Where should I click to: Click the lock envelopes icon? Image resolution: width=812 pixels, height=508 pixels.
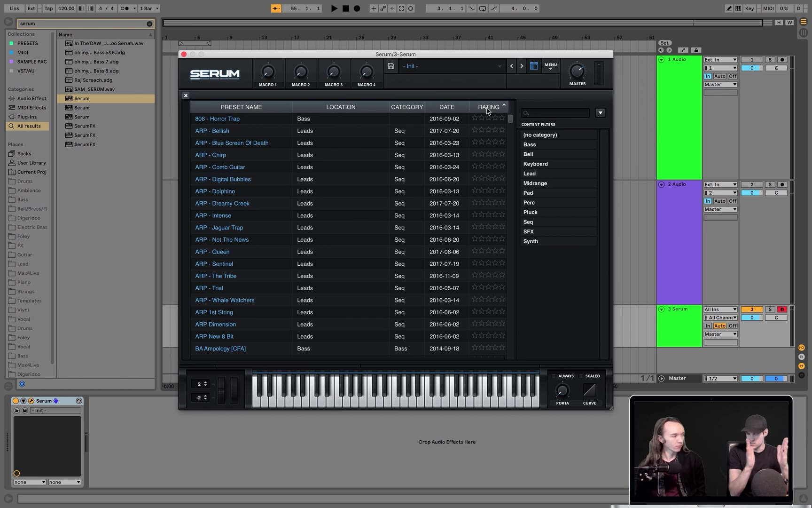point(696,50)
